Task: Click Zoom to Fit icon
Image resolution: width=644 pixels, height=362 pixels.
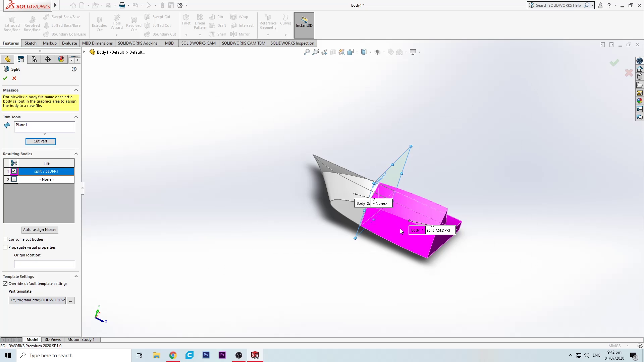Action: (x=307, y=52)
